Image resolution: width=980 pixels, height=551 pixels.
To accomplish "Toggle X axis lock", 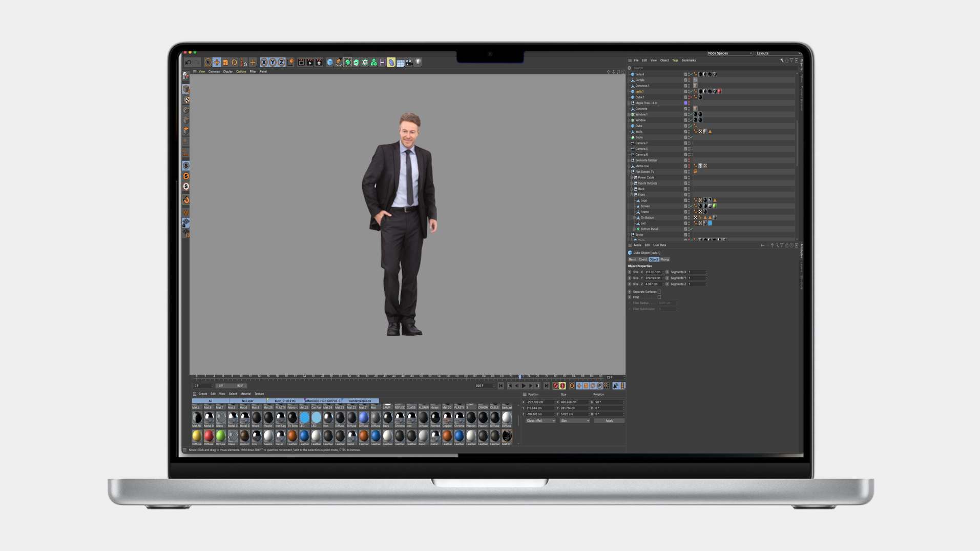I will click(x=264, y=63).
